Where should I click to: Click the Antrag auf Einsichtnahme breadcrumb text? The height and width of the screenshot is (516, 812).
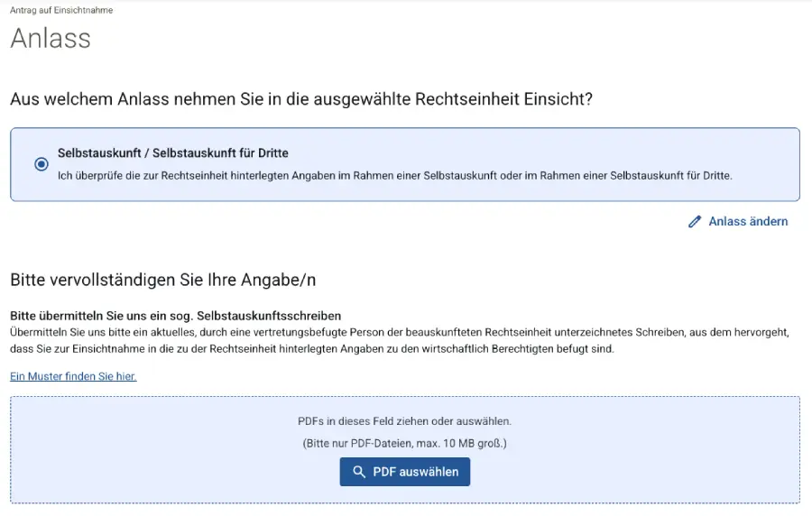pyautogui.click(x=61, y=10)
